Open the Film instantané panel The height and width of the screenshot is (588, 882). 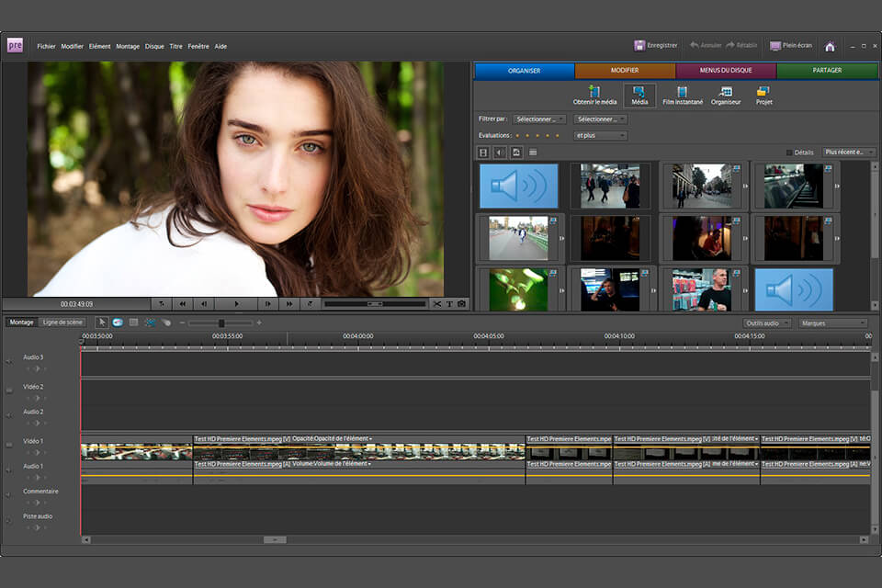pos(682,92)
